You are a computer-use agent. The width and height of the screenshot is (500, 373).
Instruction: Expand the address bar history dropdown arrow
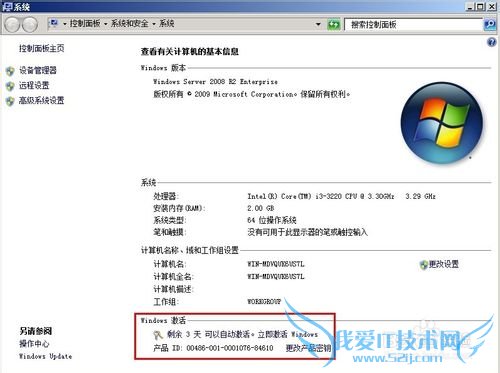[318, 24]
